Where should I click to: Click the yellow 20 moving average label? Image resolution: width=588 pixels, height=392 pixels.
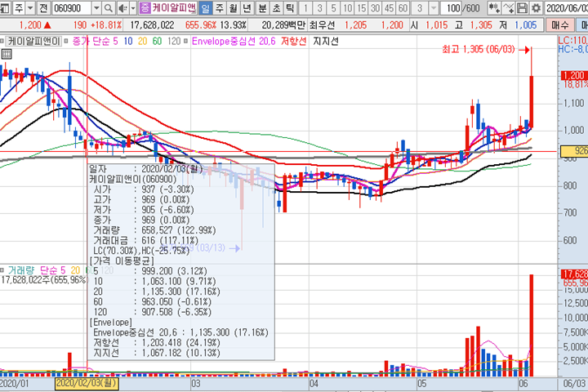142,42
